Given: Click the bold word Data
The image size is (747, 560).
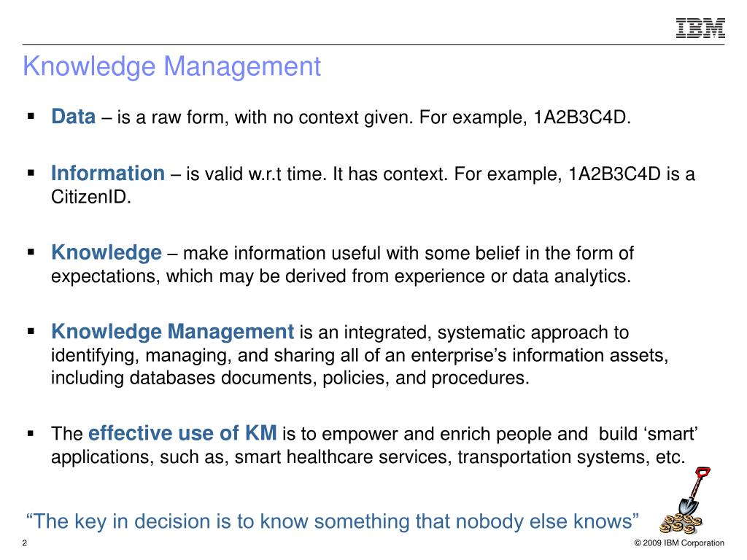Looking at the screenshot, I should point(74,116).
